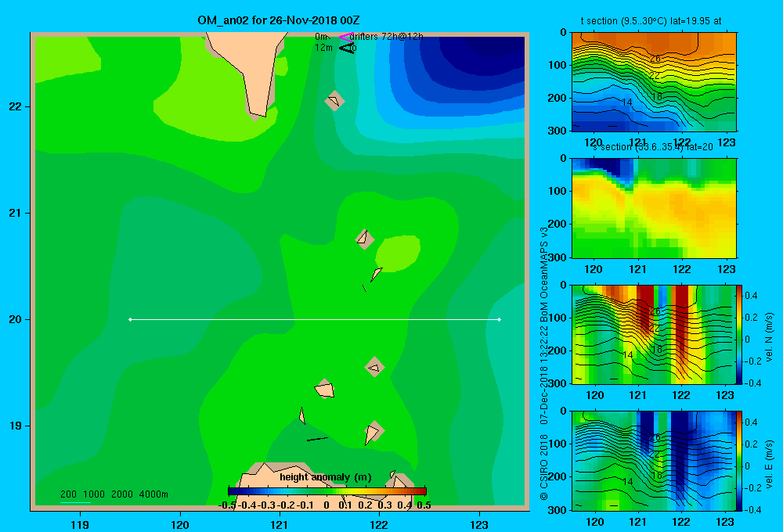Select the 'vel. N (m/s)' axis label
The image size is (783, 532).
(x=769, y=337)
